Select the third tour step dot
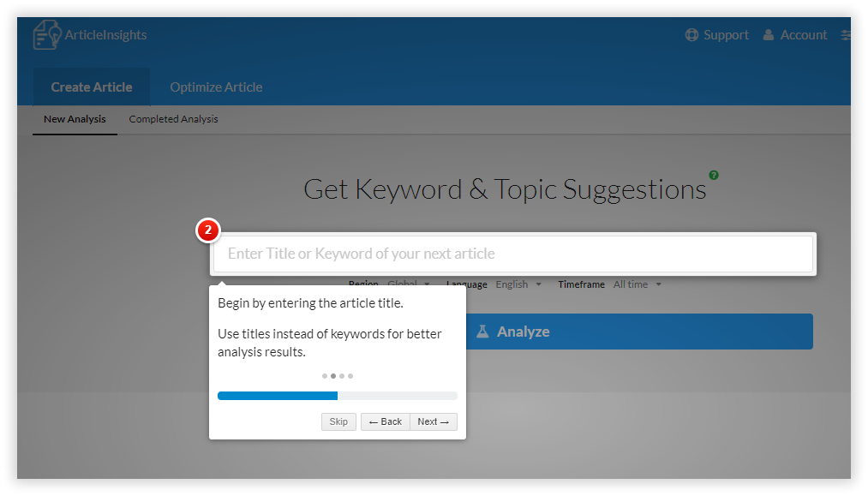The image size is (868, 496). tap(342, 376)
